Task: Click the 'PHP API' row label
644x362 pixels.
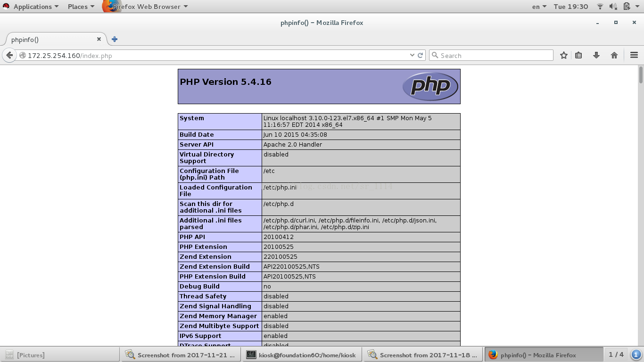Action: click(192, 237)
